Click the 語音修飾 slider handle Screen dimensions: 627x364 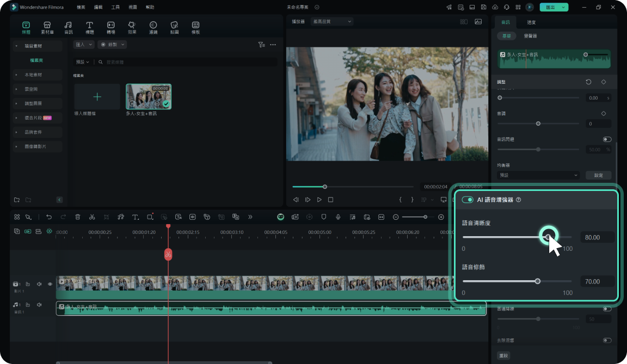tap(537, 281)
